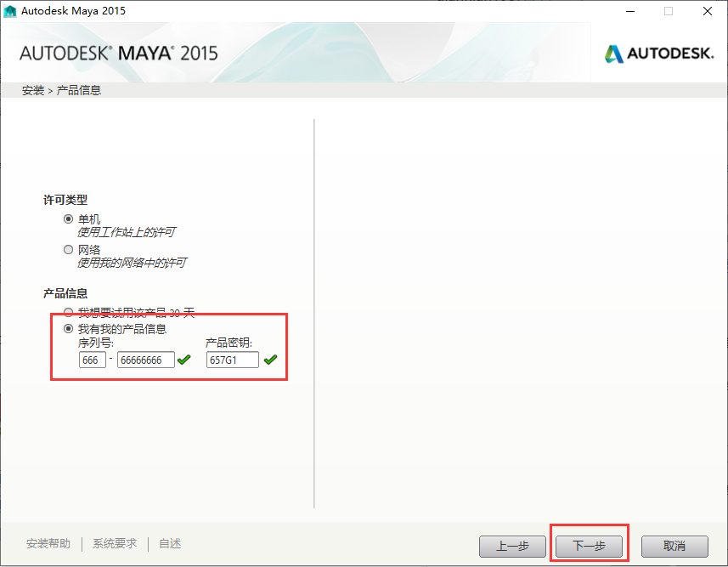The width and height of the screenshot is (728, 567).
Task: Click the 序列号 serial number label
Action: tap(96, 343)
